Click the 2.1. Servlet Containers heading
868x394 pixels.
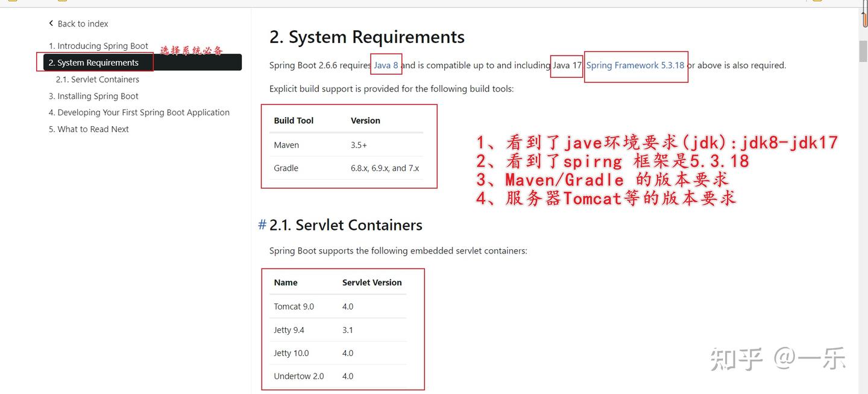click(346, 225)
